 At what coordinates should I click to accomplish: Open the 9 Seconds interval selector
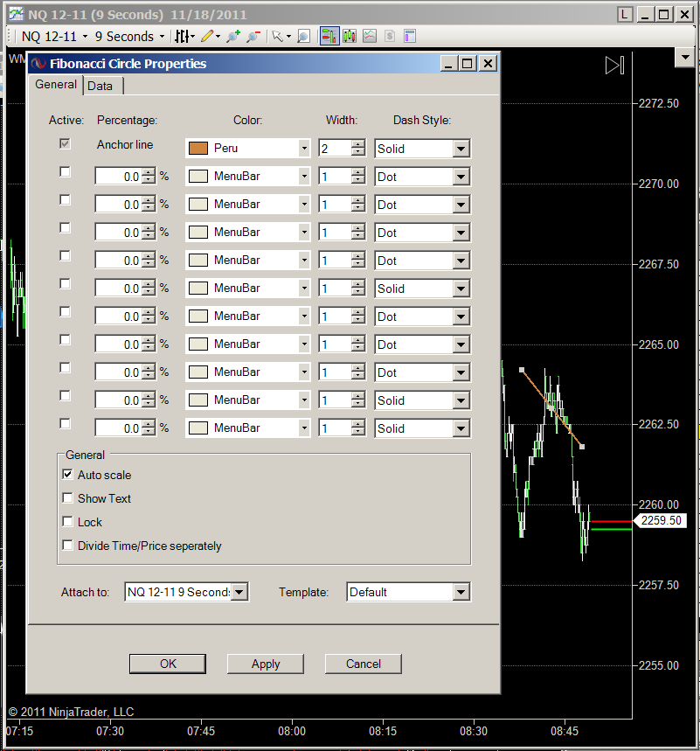(x=129, y=37)
